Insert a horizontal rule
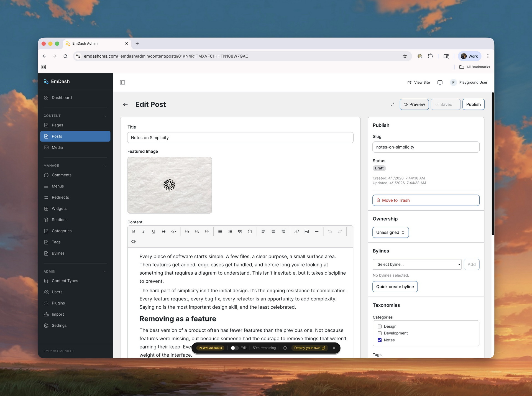The height and width of the screenshot is (396, 532). click(x=317, y=231)
